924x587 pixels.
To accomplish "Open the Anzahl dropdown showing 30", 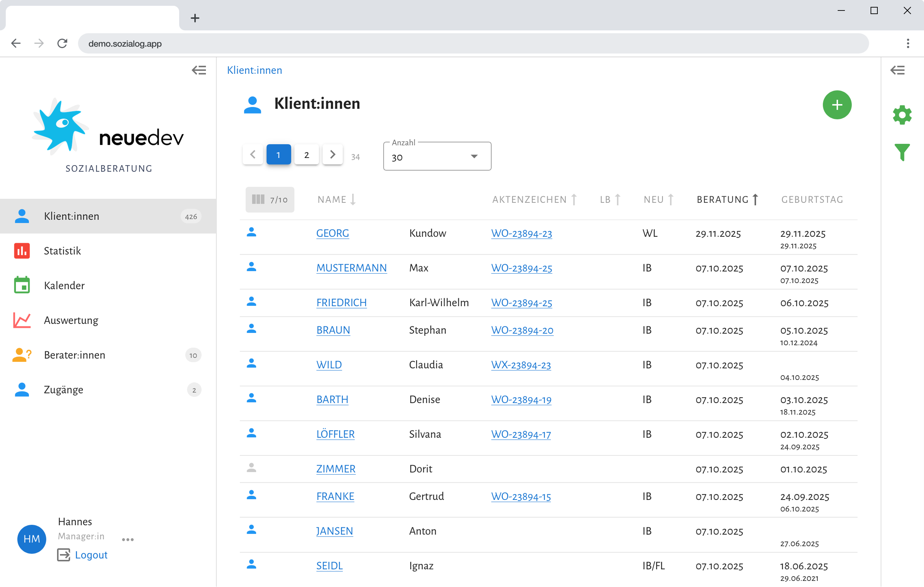I will 437,156.
